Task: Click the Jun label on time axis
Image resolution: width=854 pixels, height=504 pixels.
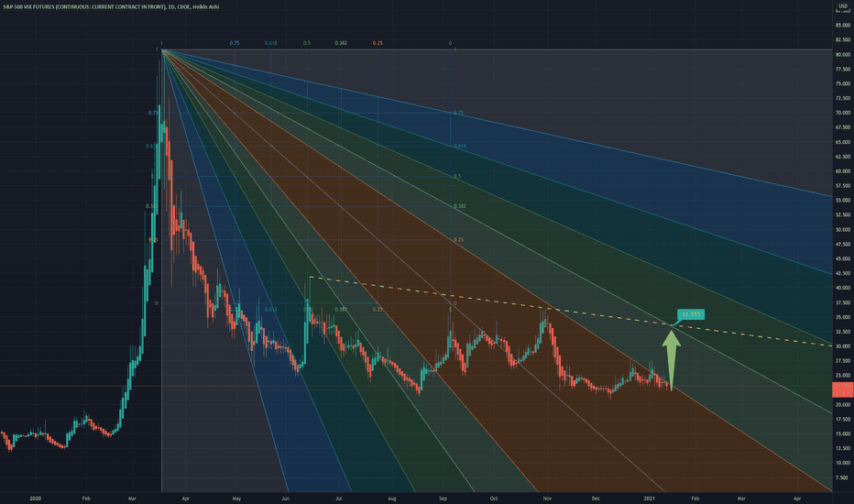Action: coord(285,498)
